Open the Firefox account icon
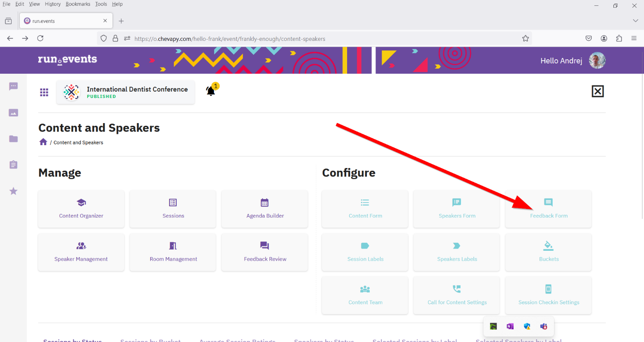 (x=604, y=38)
